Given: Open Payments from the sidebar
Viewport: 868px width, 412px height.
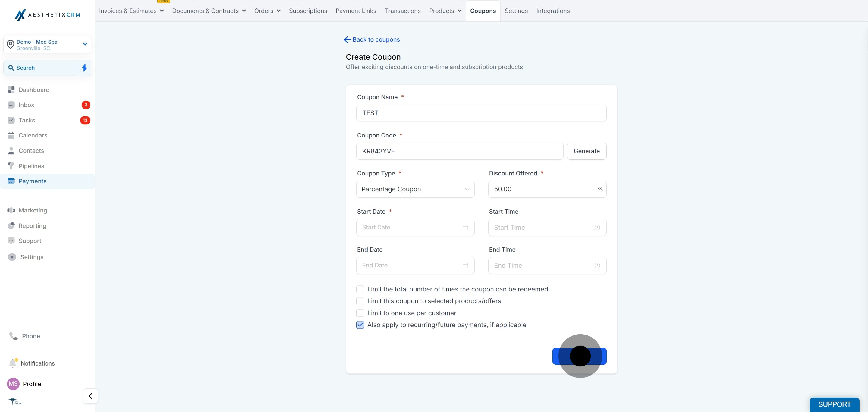Looking at the screenshot, I should [x=47, y=181].
